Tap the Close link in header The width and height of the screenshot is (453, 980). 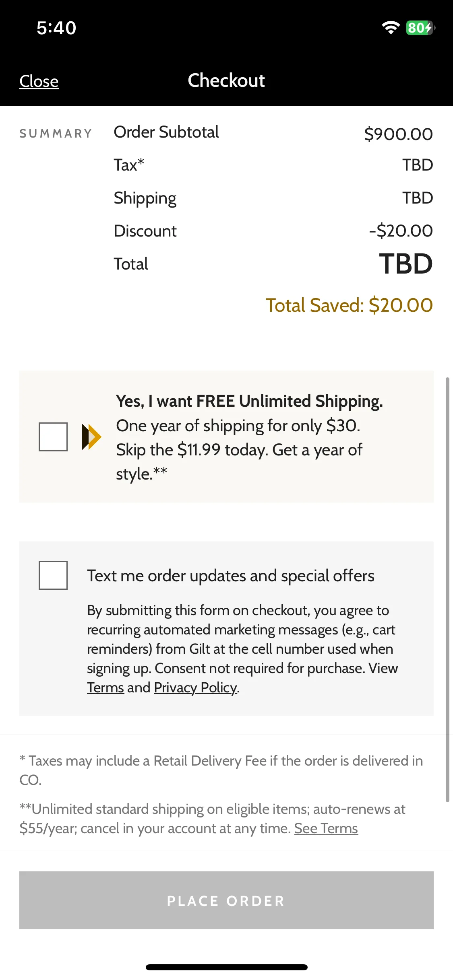click(39, 81)
